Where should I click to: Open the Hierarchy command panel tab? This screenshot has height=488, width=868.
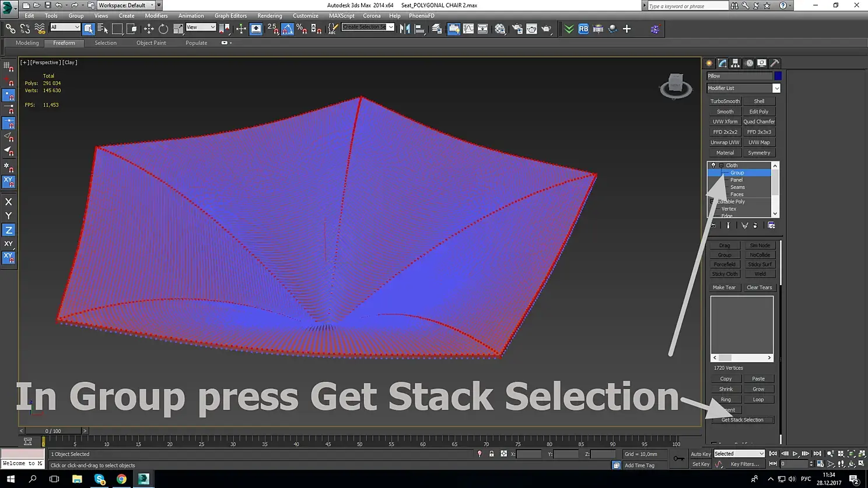click(736, 63)
